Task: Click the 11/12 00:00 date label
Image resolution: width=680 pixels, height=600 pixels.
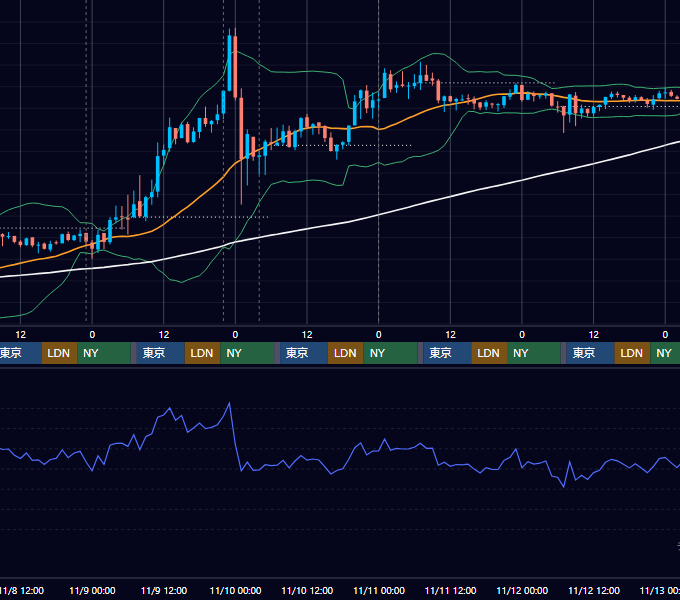Action: click(522, 590)
